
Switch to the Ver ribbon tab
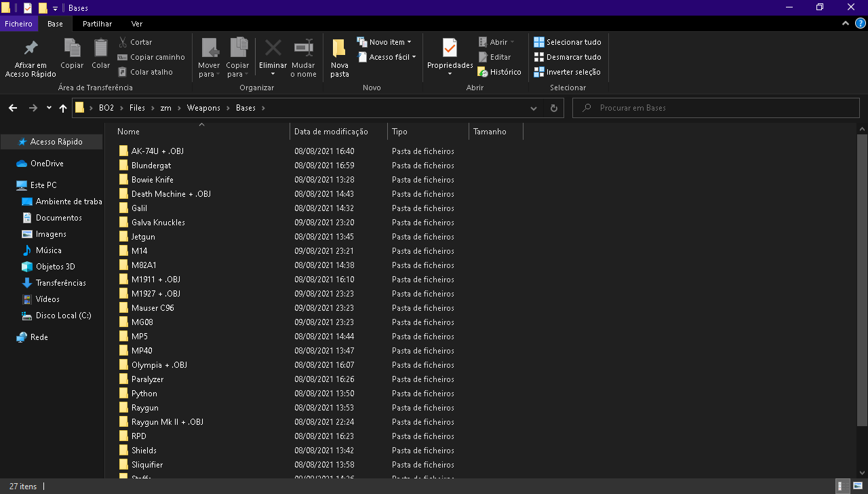(137, 24)
